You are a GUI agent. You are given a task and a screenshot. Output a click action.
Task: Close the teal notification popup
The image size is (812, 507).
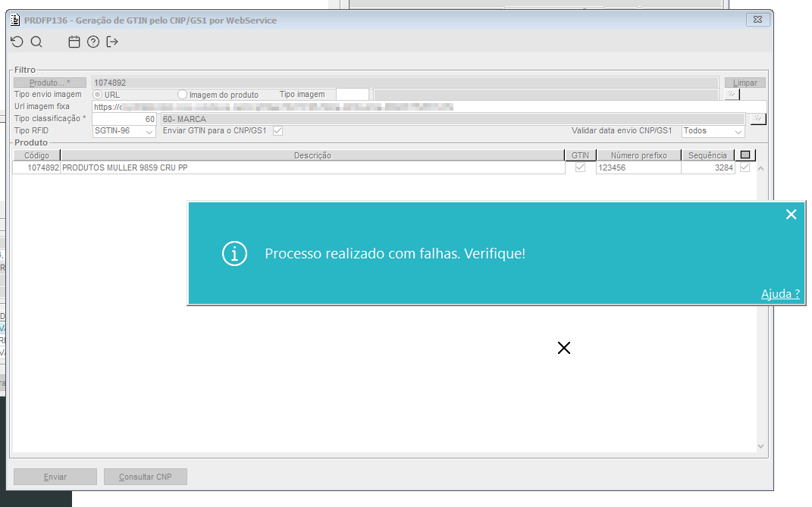[791, 214]
